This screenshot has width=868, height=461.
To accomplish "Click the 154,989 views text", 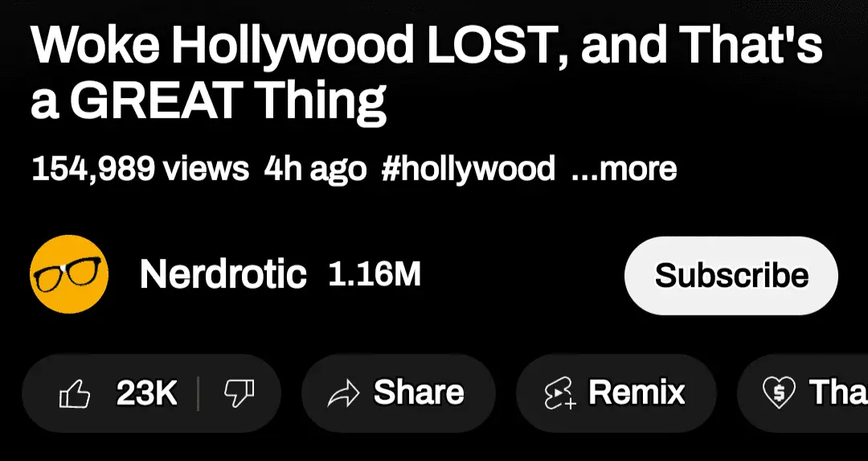I will coord(140,170).
